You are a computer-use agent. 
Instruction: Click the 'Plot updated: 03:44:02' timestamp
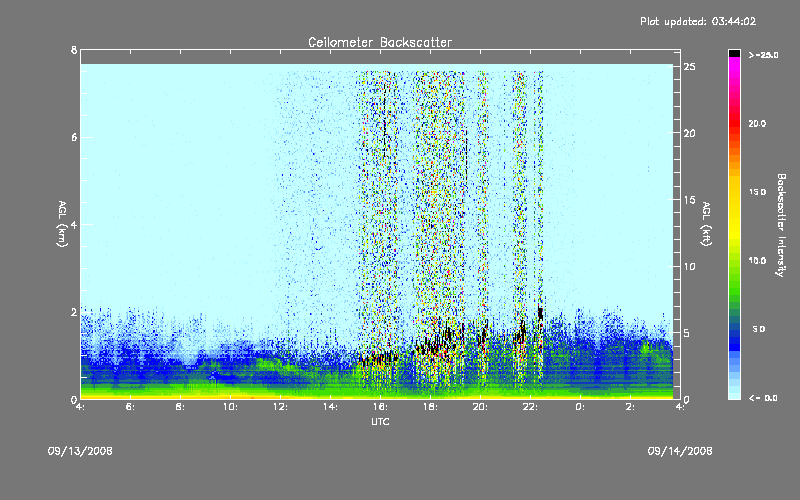[x=698, y=21]
